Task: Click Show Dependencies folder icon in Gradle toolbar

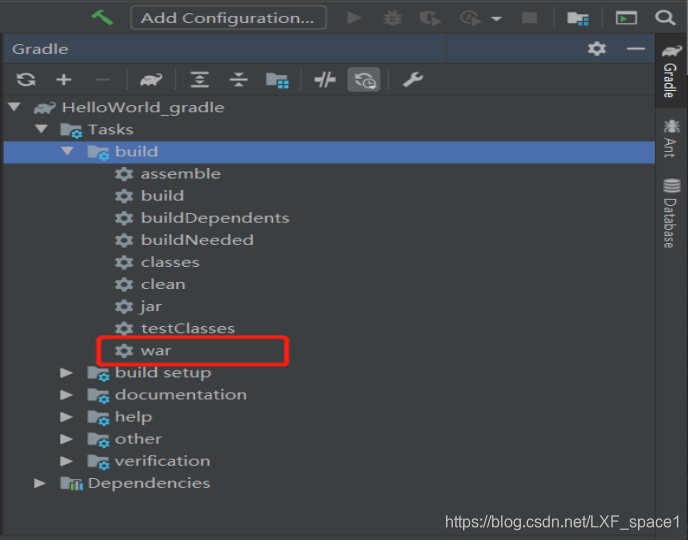Action: 277,80
